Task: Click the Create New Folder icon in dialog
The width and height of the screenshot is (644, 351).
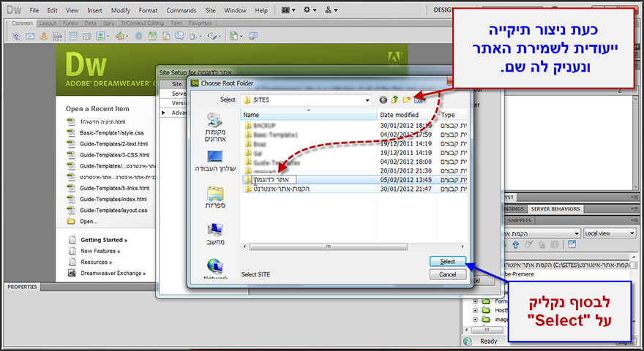Action: pos(407,99)
